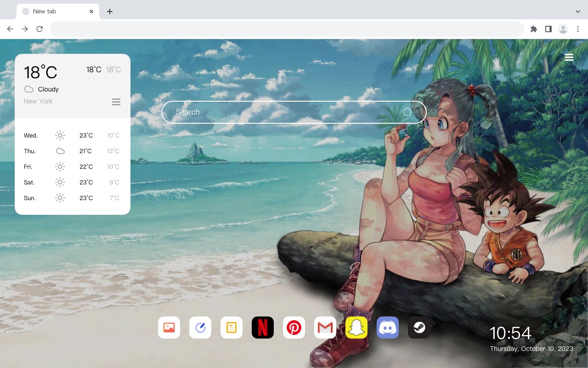Screen dimensions: 588x368
Task: Click Thursday's high of 21°C
Action: pos(86,151)
